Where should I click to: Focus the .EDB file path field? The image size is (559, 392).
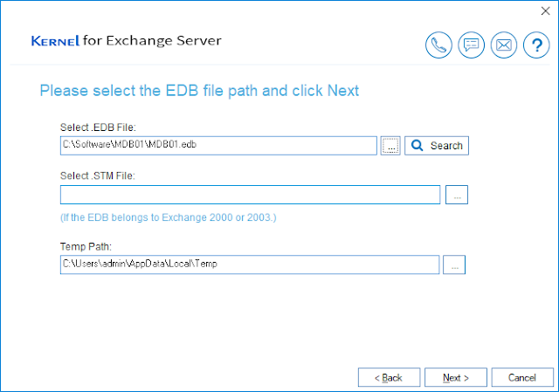pos(218,146)
